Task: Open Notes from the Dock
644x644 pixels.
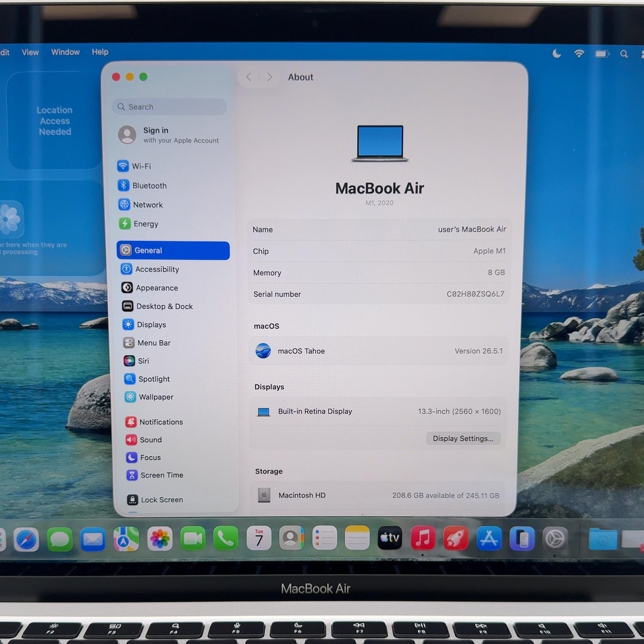Action: click(x=357, y=538)
